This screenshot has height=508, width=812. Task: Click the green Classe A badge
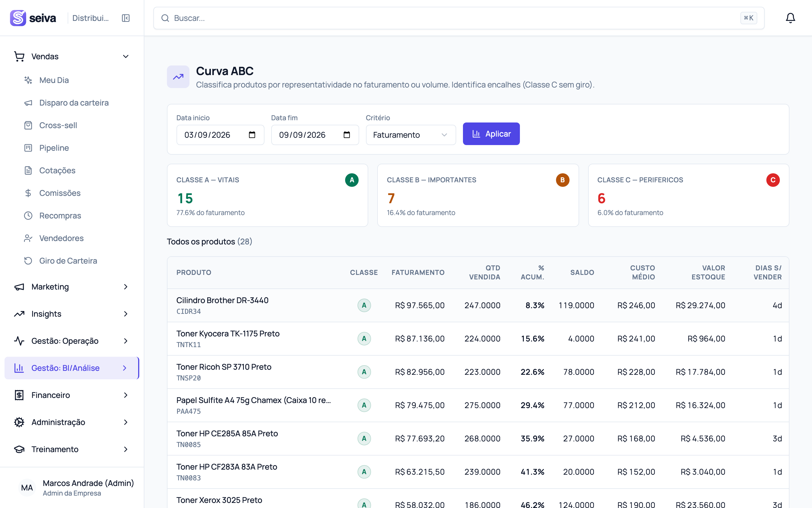point(352,180)
